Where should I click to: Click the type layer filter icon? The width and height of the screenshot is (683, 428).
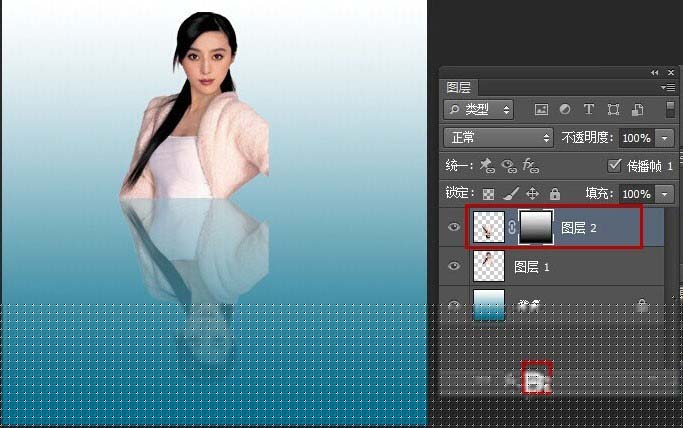(588, 109)
